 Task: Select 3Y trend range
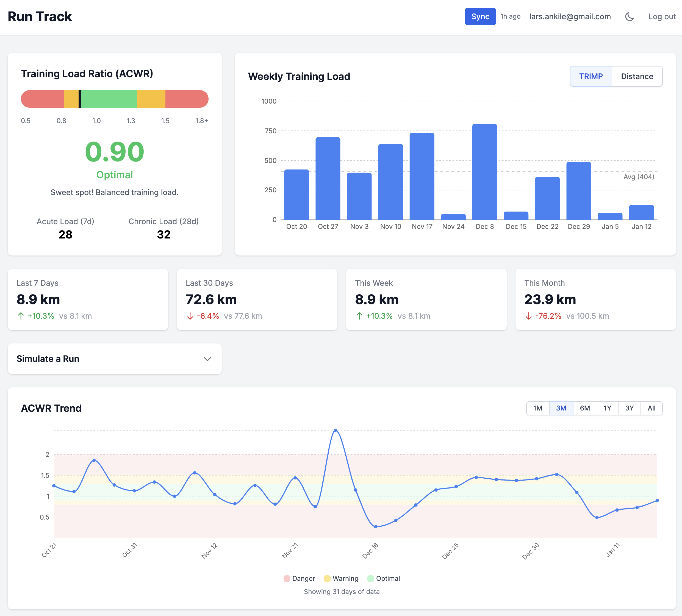point(629,408)
